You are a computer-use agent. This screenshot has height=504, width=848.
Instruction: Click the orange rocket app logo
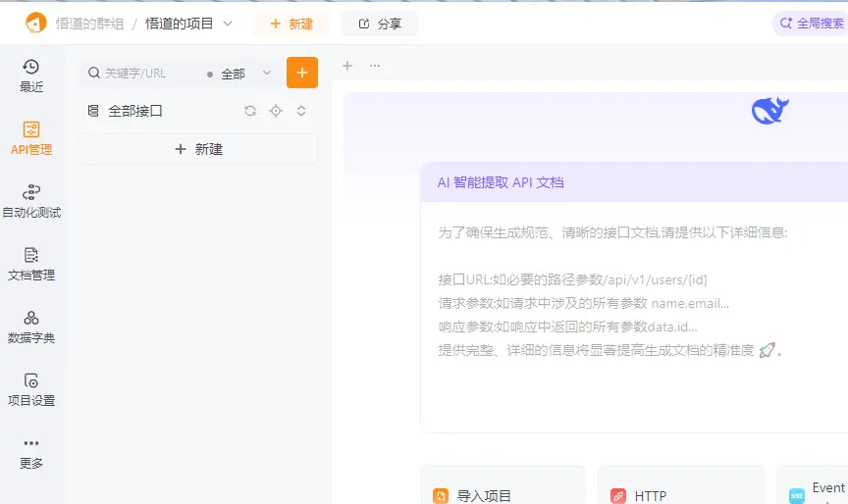(35, 24)
